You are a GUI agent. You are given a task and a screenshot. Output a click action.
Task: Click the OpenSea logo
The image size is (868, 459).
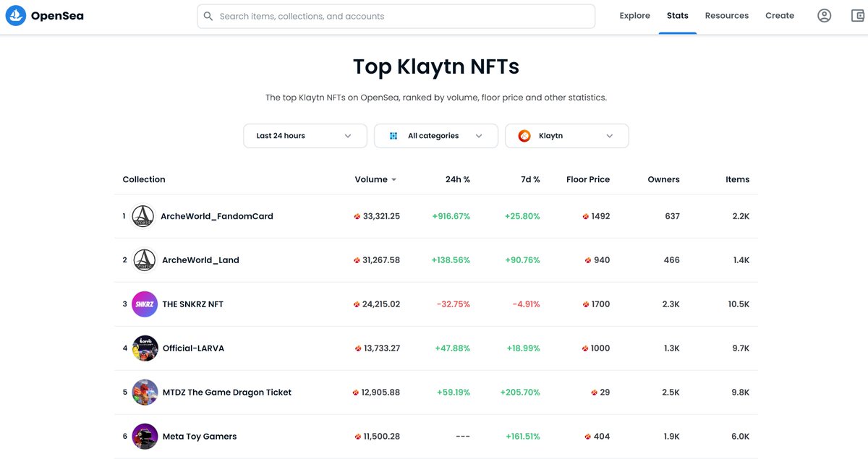click(x=43, y=15)
